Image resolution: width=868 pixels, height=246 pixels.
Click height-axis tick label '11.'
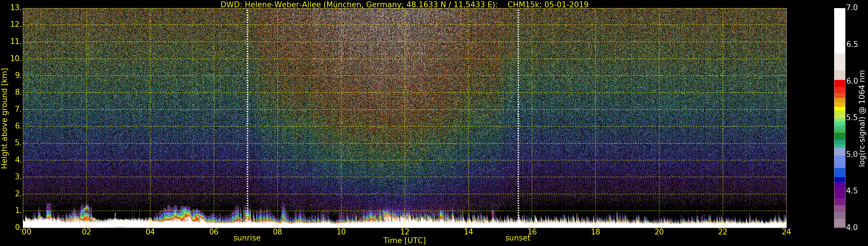point(16,42)
